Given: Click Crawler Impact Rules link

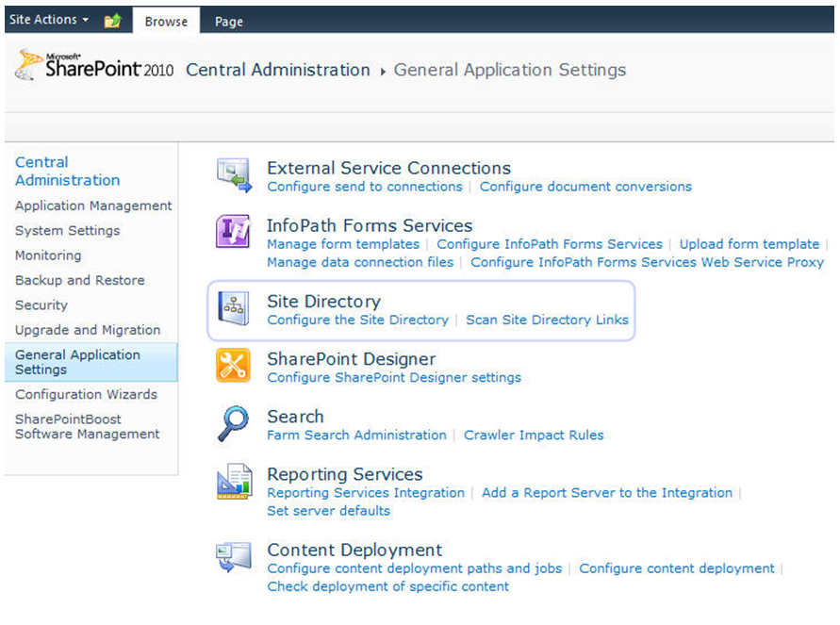Looking at the screenshot, I should (x=534, y=435).
